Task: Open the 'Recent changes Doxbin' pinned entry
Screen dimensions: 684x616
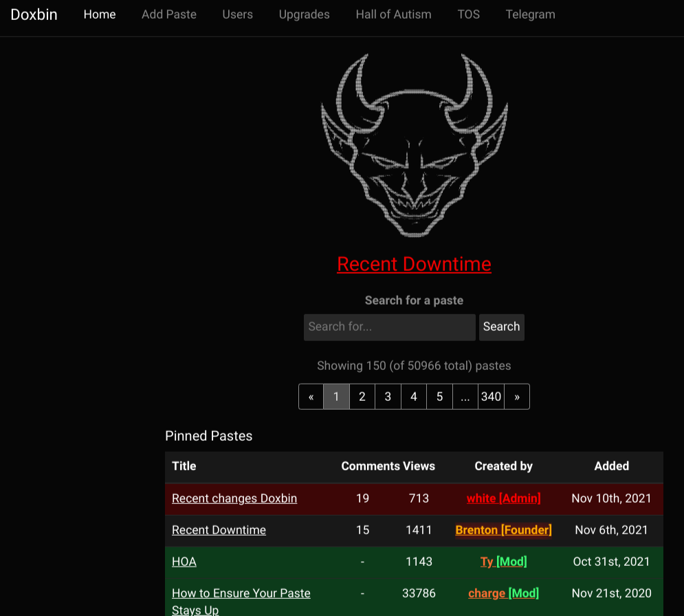Action: tap(234, 498)
